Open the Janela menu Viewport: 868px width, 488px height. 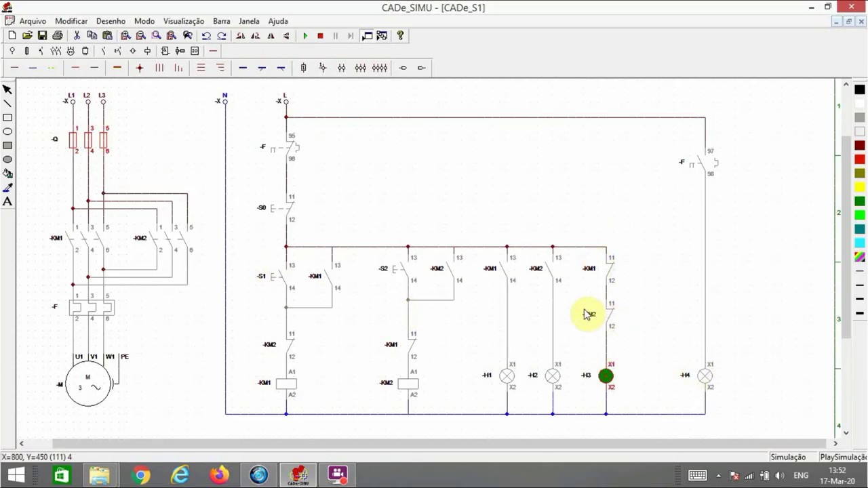pos(249,21)
